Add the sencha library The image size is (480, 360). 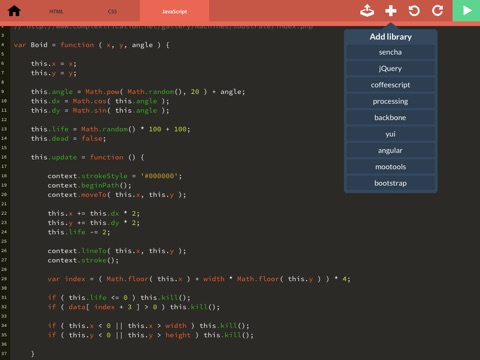[390, 52]
